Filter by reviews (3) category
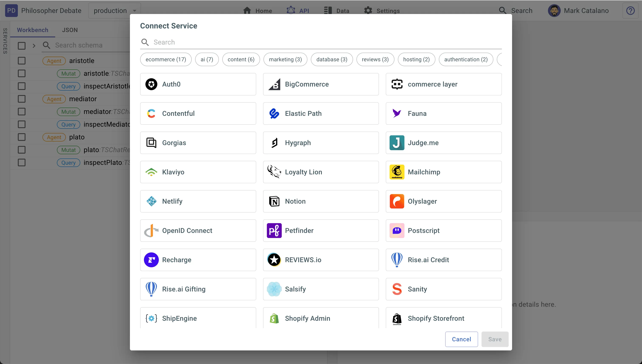Screen dimensions: 642x364 375,59
